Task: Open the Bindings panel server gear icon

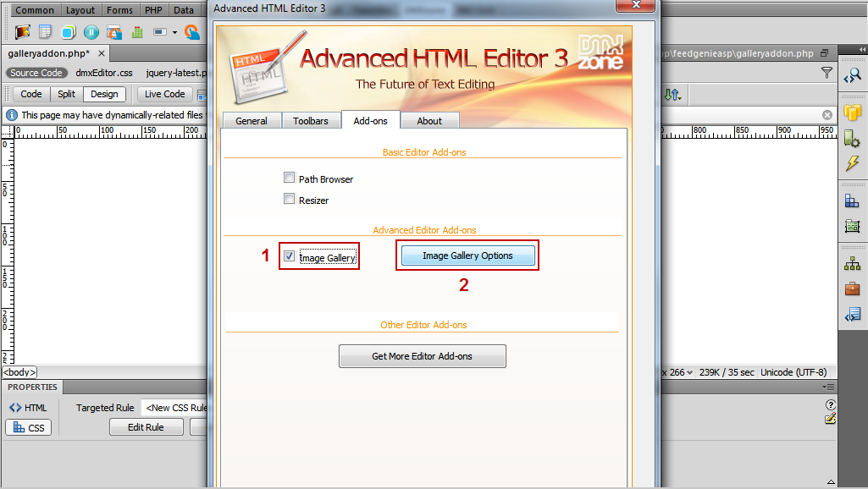Action: pyautogui.click(x=853, y=138)
